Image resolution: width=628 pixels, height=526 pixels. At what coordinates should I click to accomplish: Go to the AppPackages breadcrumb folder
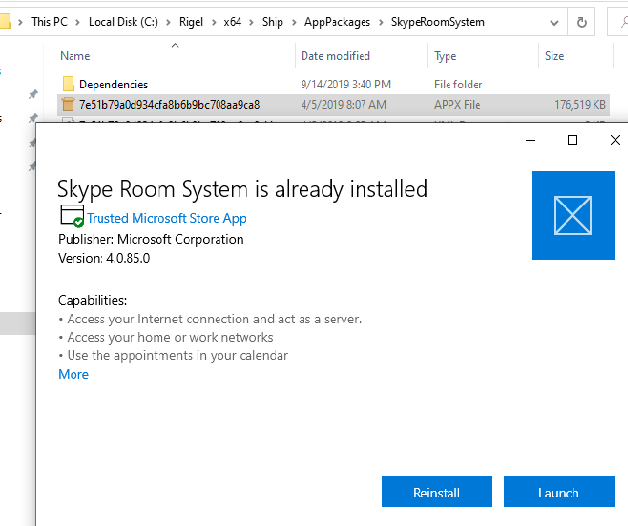coord(337,22)
